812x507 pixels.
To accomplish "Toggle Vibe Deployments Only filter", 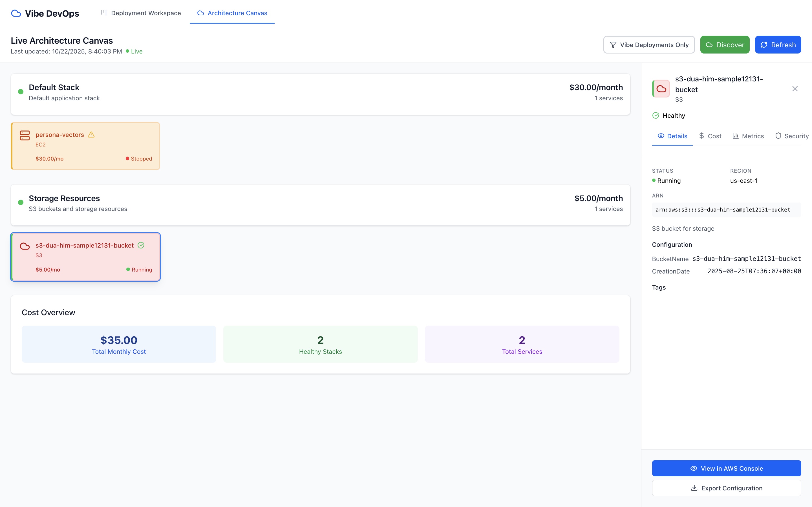I will pos(649,45).
